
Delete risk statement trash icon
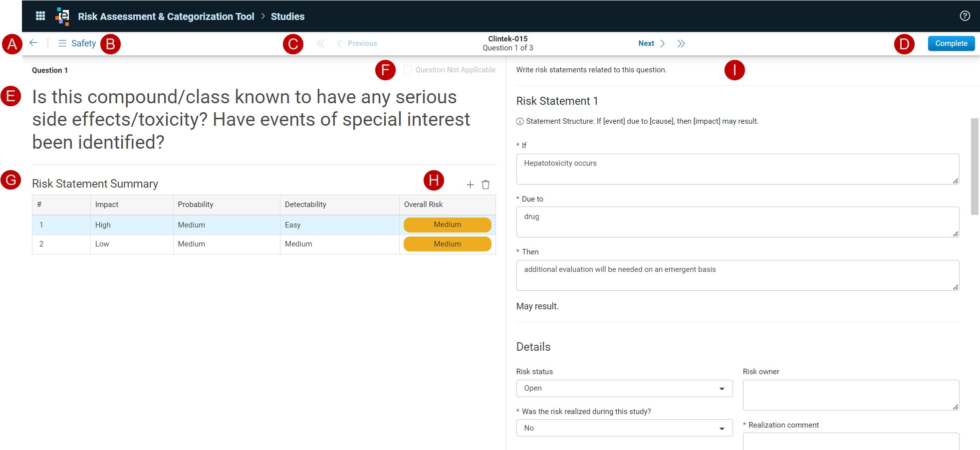(486, 185)
